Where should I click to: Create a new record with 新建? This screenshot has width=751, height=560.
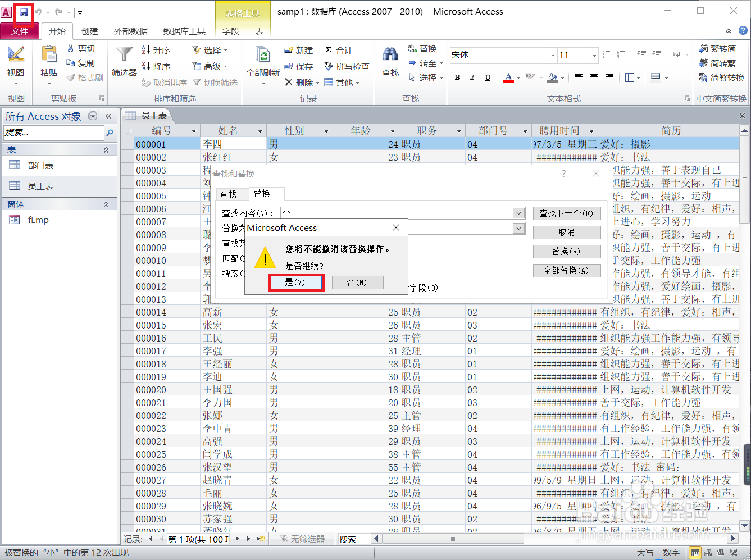click(x=298, y=50)
